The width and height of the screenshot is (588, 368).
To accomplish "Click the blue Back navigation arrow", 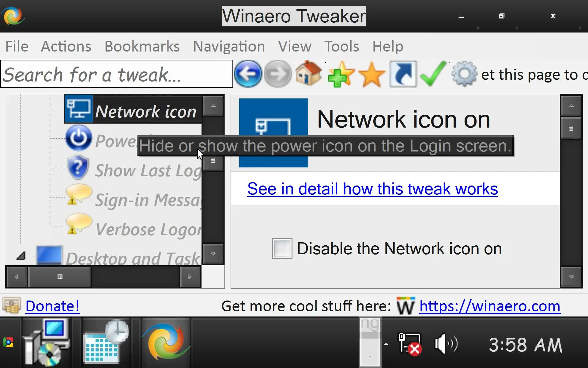I will pyautogui.click(x=248, y=74).
